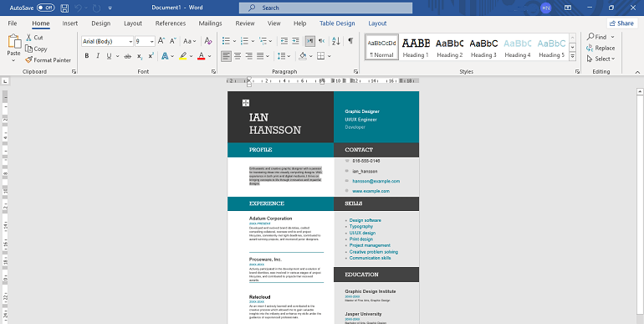Clear all formatting icon
The height and width of the screenshot is (324, 644).
pos(208,41)
